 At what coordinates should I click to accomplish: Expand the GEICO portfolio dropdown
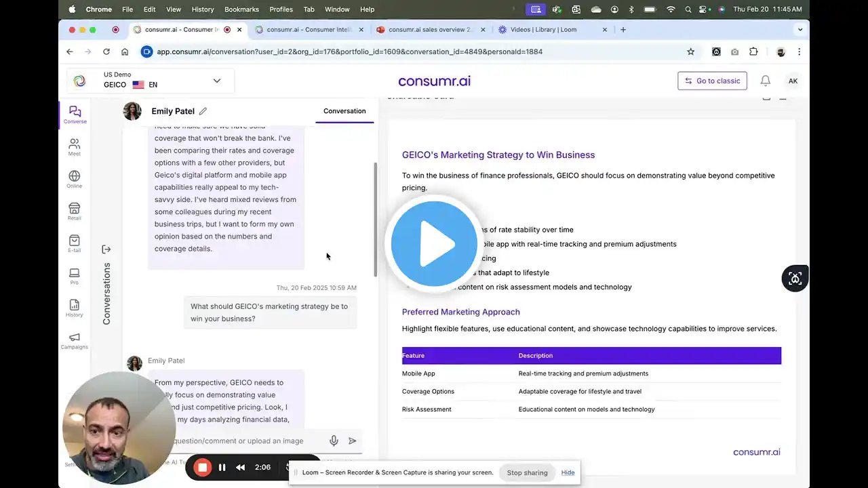pos(217,81)
